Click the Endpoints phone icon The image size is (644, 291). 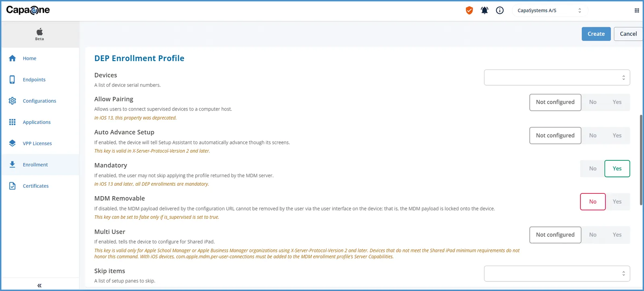point(12,80)
